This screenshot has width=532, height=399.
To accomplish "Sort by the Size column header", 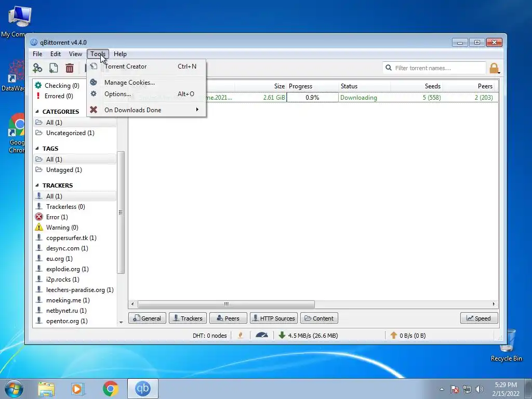I will point(261,86).
